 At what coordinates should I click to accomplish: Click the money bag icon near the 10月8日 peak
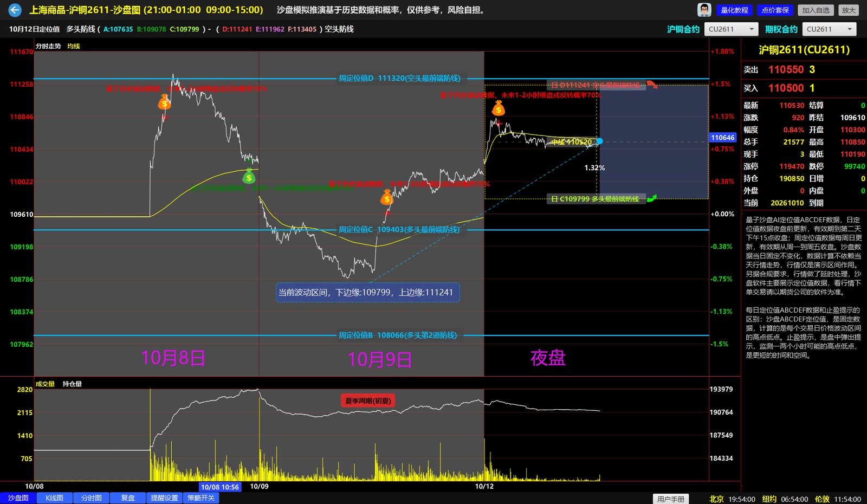[165, 102]
